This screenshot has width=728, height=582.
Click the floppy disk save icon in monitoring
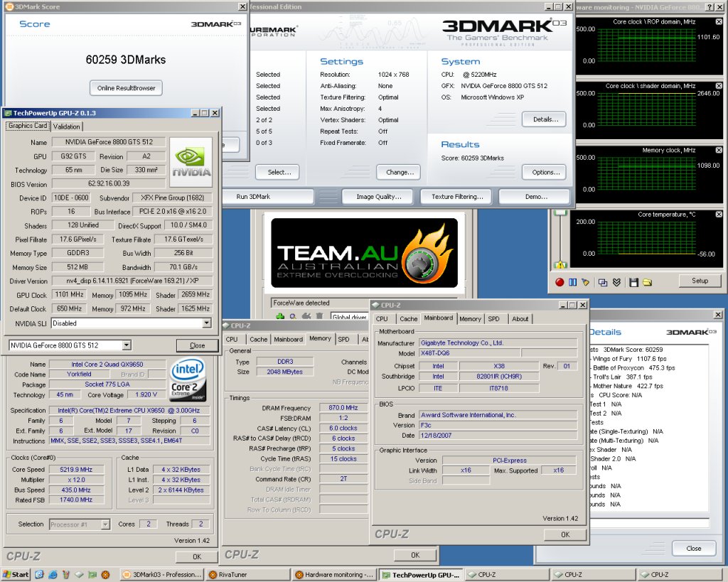(633, 282)
